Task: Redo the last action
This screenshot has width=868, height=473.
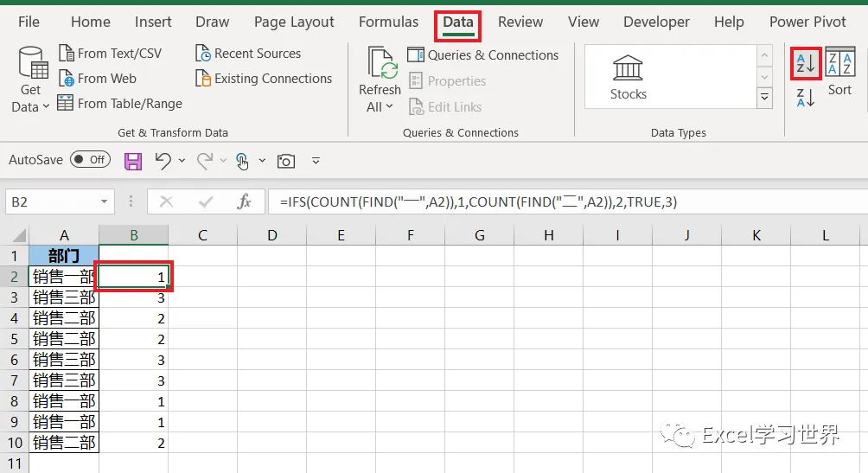Action: [205, 161]
